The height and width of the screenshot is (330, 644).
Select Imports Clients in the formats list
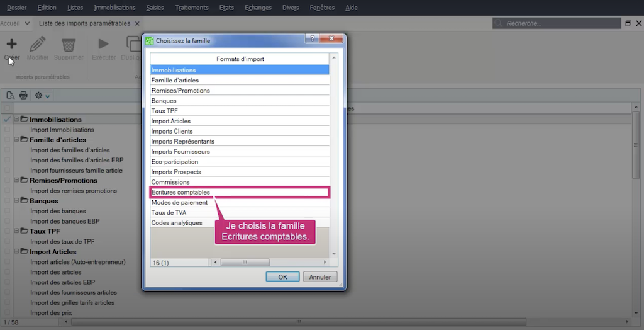pos(240,131)
